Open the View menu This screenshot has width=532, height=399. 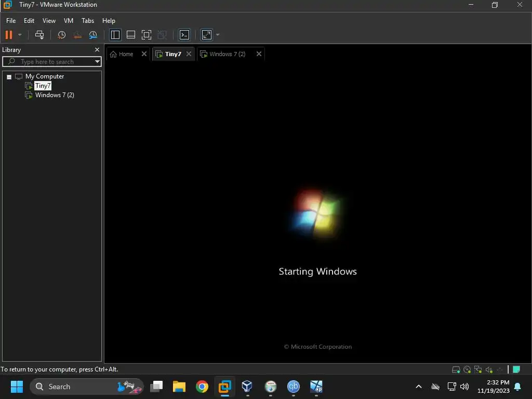point(49,21)
